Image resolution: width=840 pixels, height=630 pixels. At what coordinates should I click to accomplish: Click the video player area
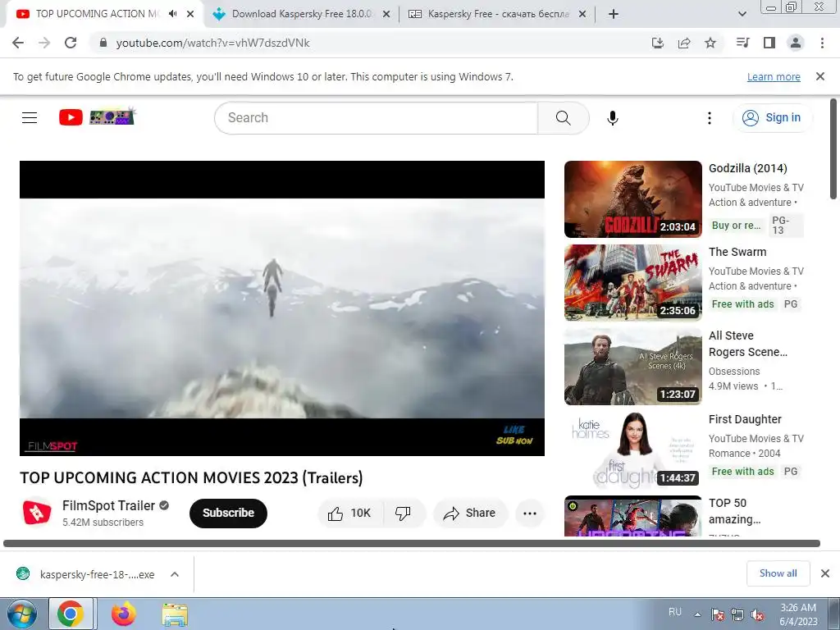click(x=282, y=308)
